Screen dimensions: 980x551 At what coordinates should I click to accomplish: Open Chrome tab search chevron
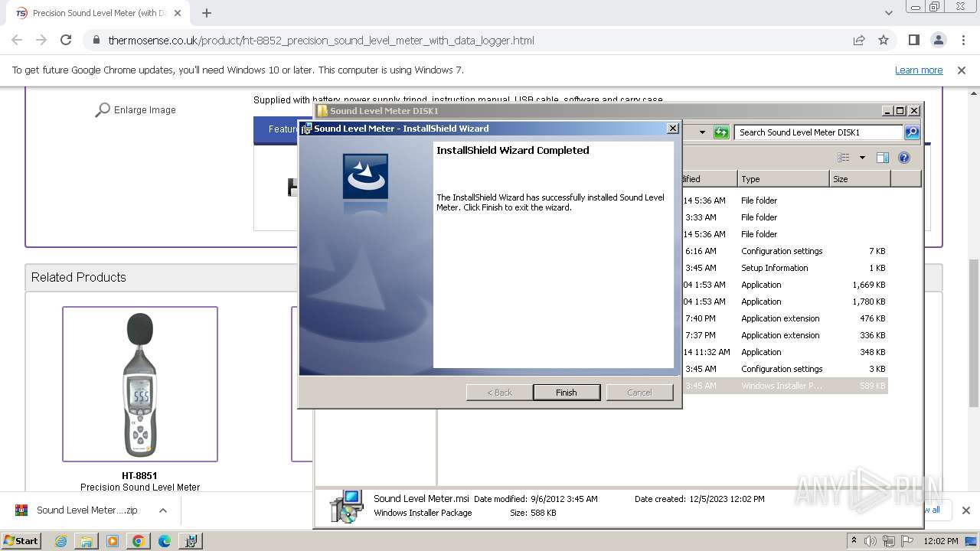pyautogui.click(x=888, y=13)
